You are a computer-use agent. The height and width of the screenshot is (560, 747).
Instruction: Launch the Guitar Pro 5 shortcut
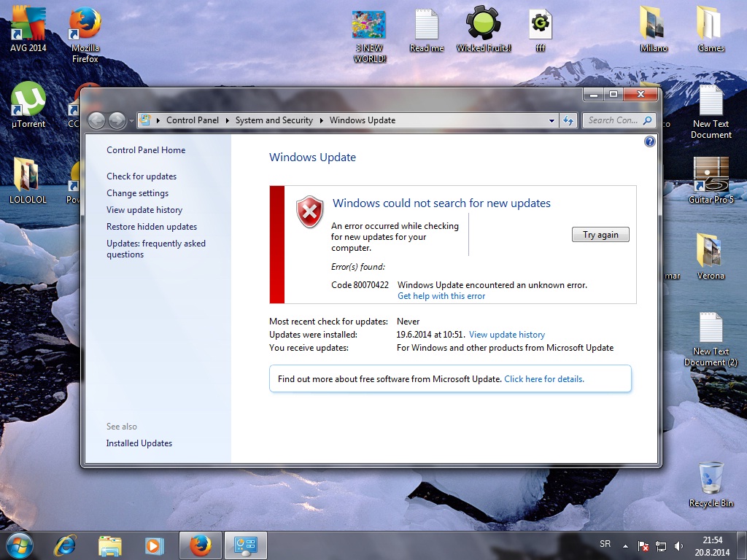[711, 180]
